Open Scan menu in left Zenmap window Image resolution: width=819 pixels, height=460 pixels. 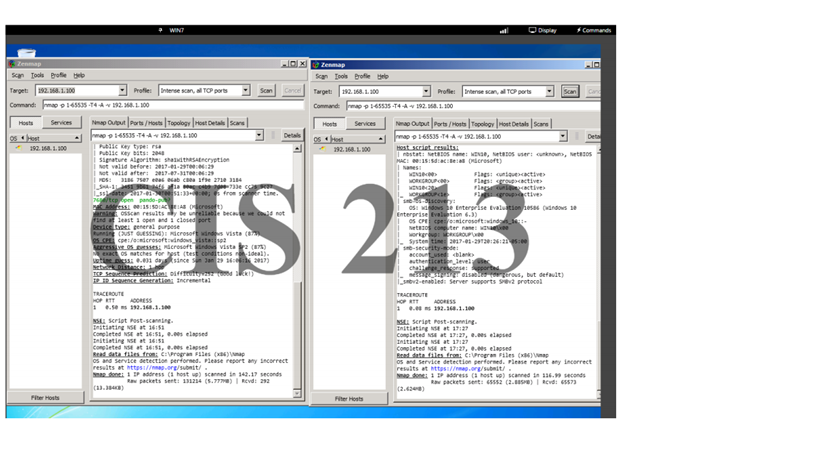pos(18,75)
